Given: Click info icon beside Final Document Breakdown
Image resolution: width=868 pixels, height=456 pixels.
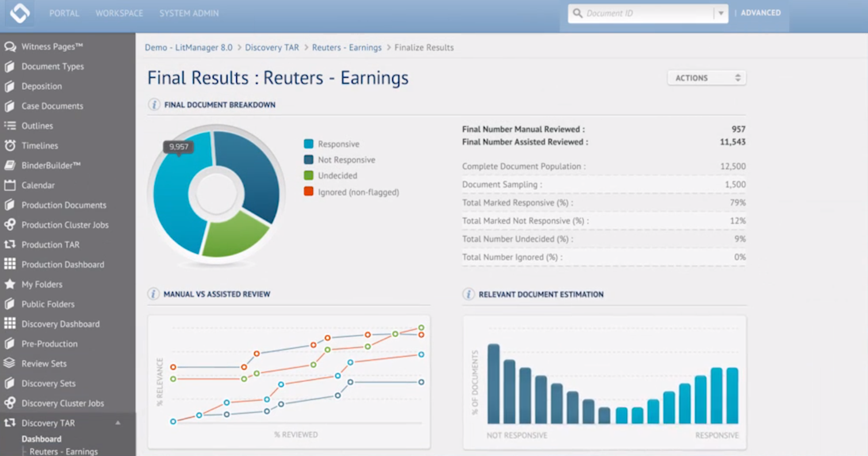Looking at the screenshot, I should (x=154, y=105).
